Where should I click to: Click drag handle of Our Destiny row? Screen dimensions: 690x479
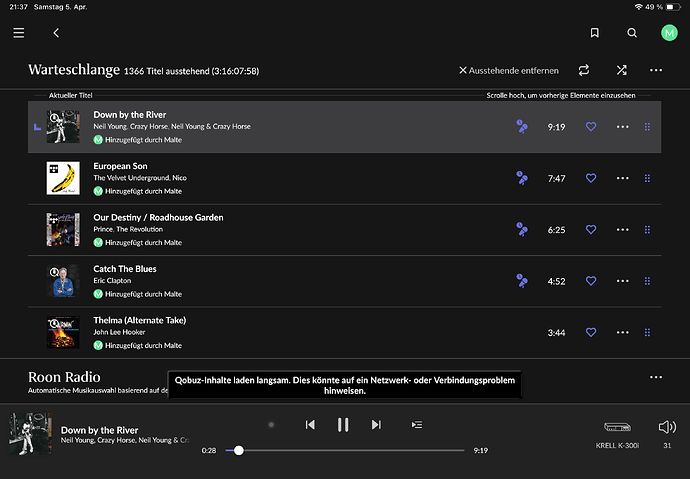[x=647, y=230]
